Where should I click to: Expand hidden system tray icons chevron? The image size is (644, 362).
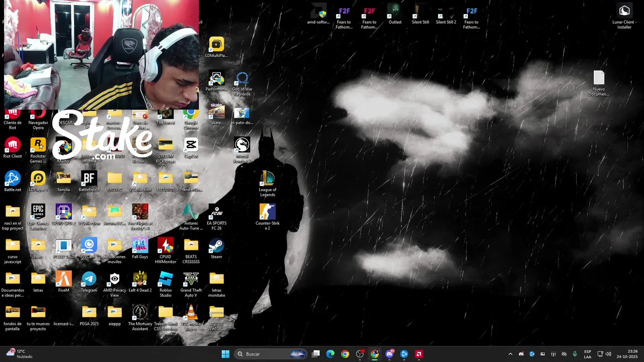[x=510, y=354]
